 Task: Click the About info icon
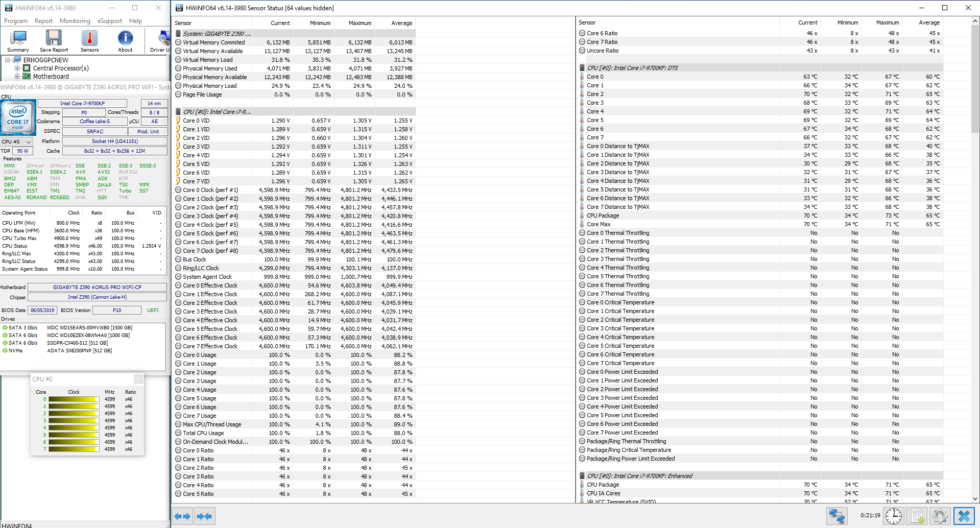[125, 41]
